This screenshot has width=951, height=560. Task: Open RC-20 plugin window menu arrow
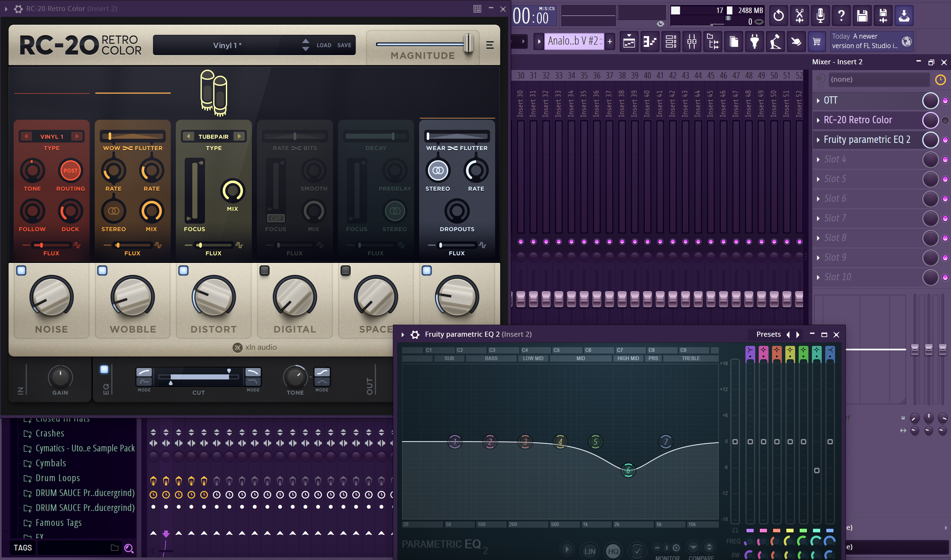[6, 9]
